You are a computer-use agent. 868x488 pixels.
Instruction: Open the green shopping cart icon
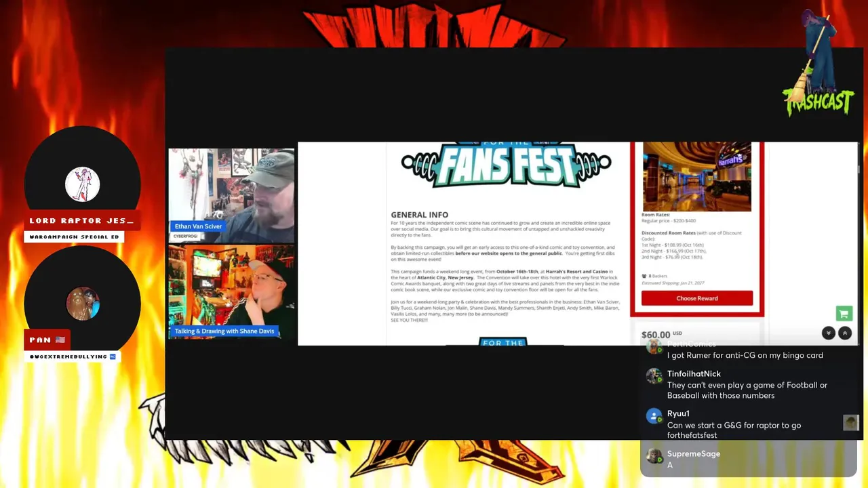pyautogui.click(x=844, y=313)
